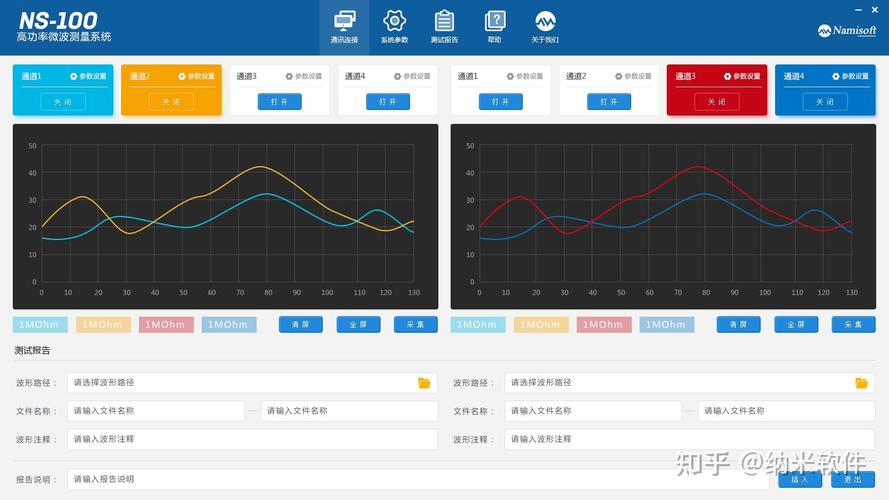Turn off orange 通道2 with 关闭
The image size is (889, 500).
(171, 102)
